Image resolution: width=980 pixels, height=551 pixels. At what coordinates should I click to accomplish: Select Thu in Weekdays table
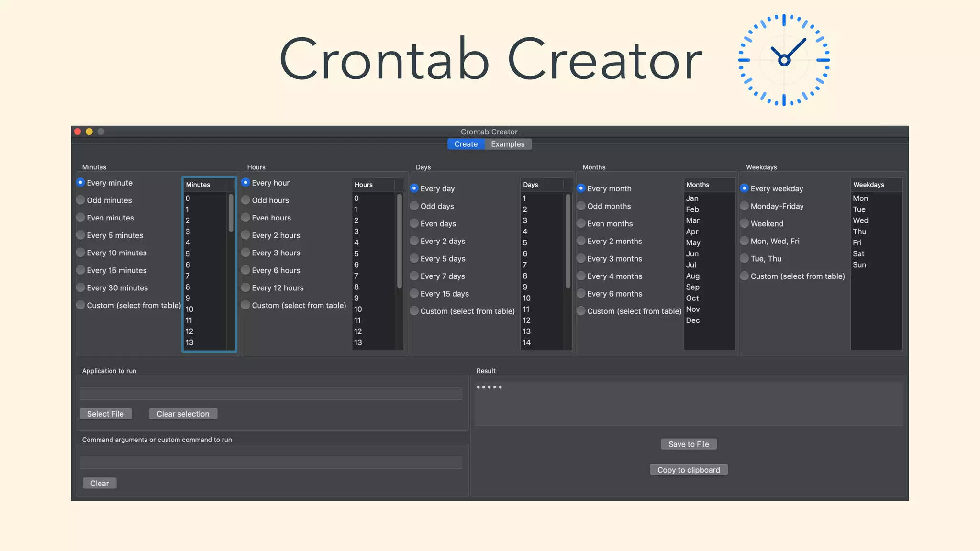click(877, 231)
